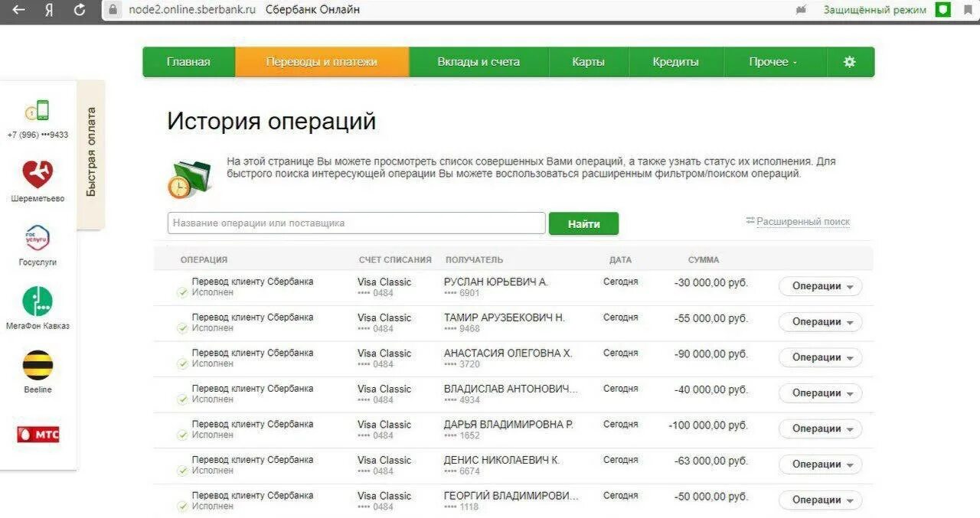Click the executed status checkmark for Денис's transfer
980x518 pixels.
(x=182, y=471)
